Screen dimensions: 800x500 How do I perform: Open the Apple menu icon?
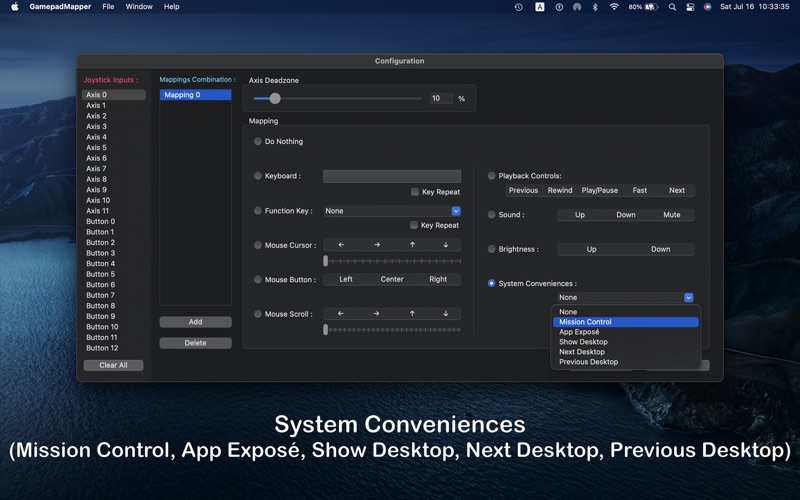(15, 7)
